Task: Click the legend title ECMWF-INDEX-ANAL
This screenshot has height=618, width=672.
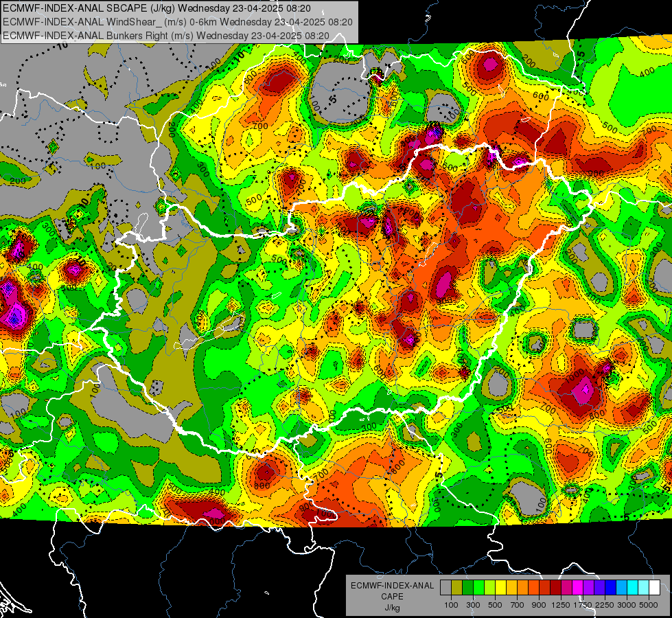Action: click(x=392, y=586)
